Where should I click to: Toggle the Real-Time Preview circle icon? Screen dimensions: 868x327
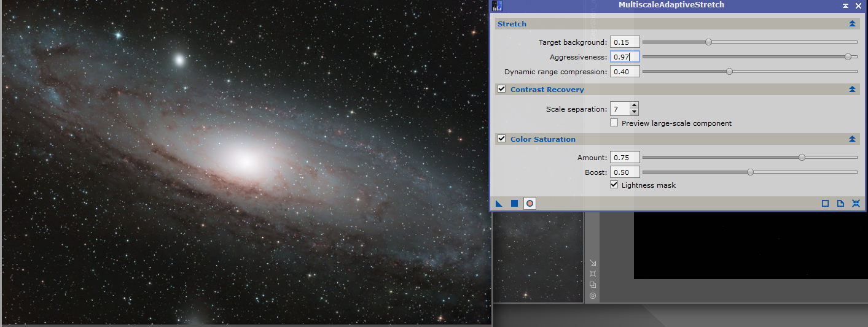tap(530, 203)
